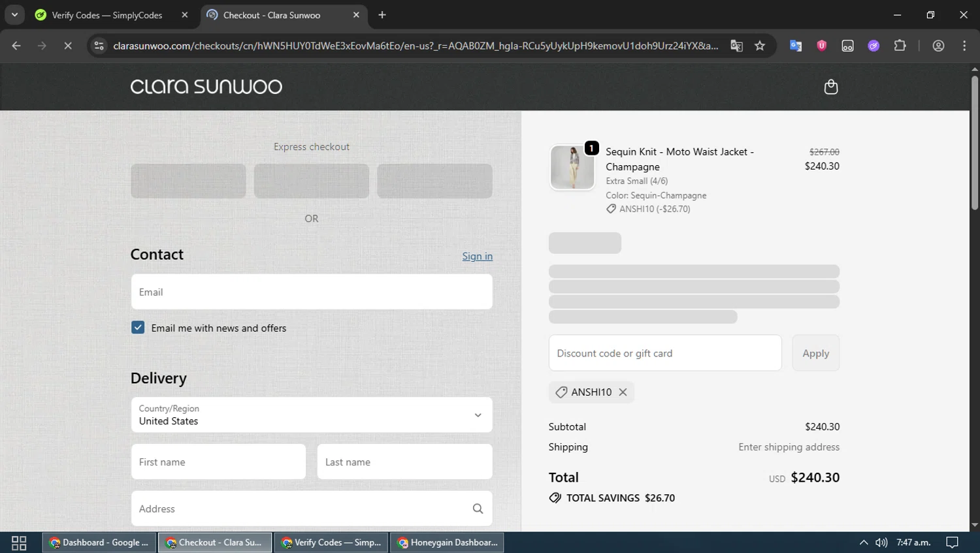Click the red shield extension icon
Screen dimensions: 980x553
click(821, 46)
